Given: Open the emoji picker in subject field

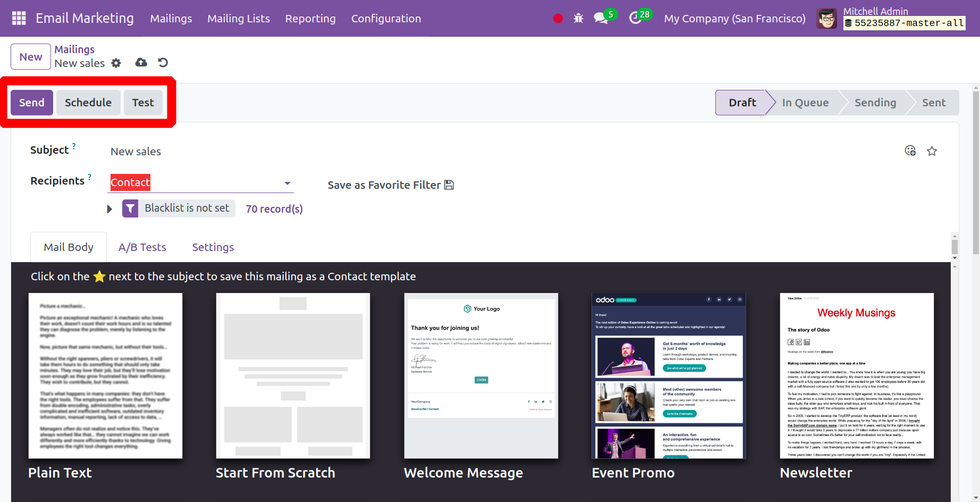Looking at the screenshot, I should point(910,151).
